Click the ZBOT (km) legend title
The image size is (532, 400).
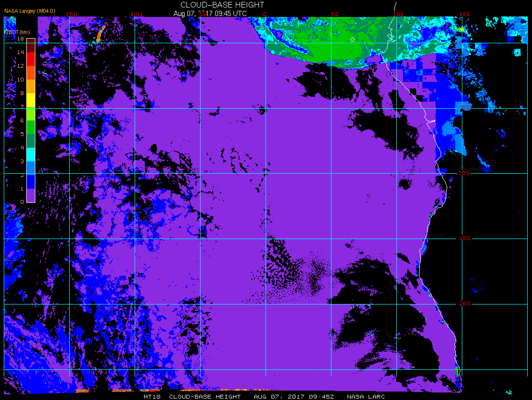coord(17,32)
